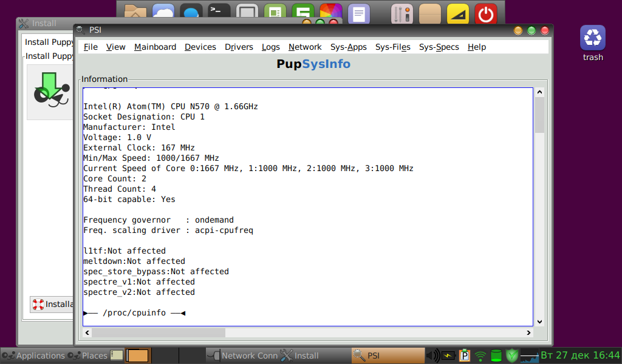Click the vertical scrollbar thumb

[539, 115]
